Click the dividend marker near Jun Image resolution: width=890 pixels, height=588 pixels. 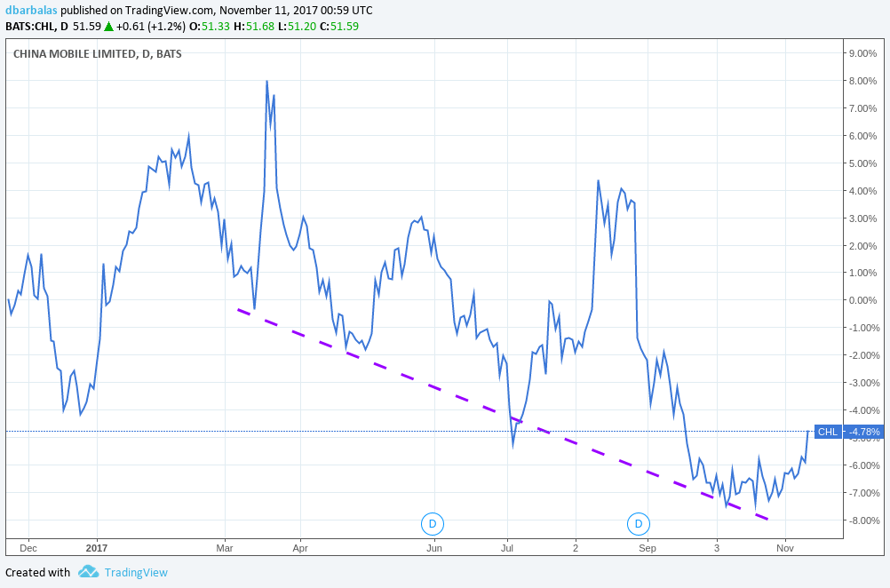[433, 524]
